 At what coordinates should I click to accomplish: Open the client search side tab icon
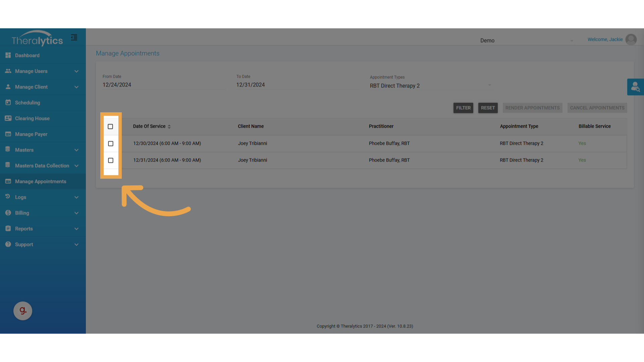[x=635, y=87]
